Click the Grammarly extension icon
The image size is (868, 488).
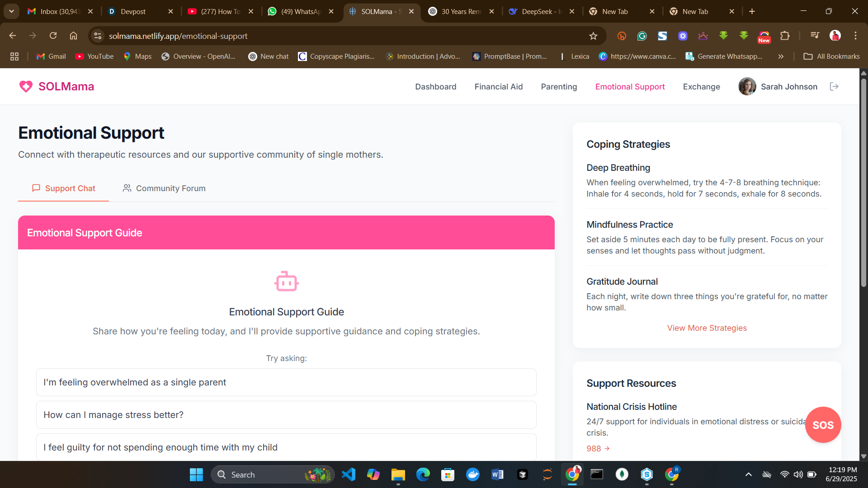pyautogui.click(x=642, y=36)
